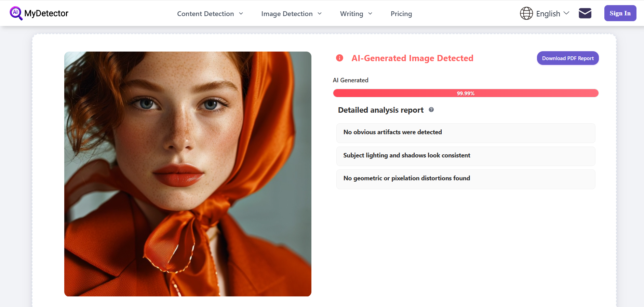
Task: Select the "No geometric or pixelation distortions" row
Action: coord(466,179)
